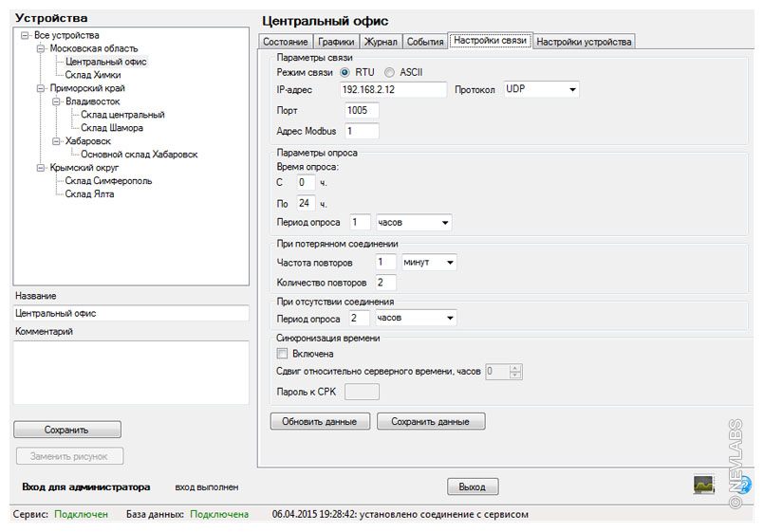Switch to the Журнал tab
764x532 pixels.
[381, 42]
